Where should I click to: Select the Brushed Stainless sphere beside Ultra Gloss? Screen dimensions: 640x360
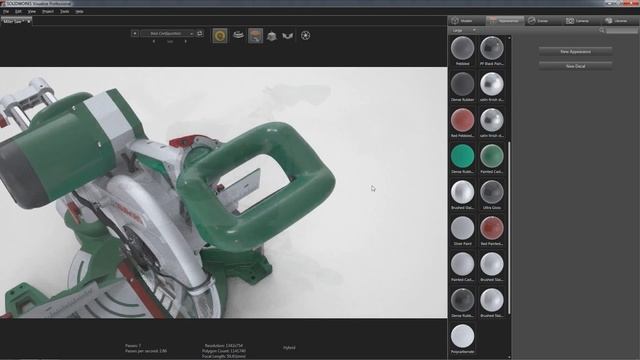462,195
